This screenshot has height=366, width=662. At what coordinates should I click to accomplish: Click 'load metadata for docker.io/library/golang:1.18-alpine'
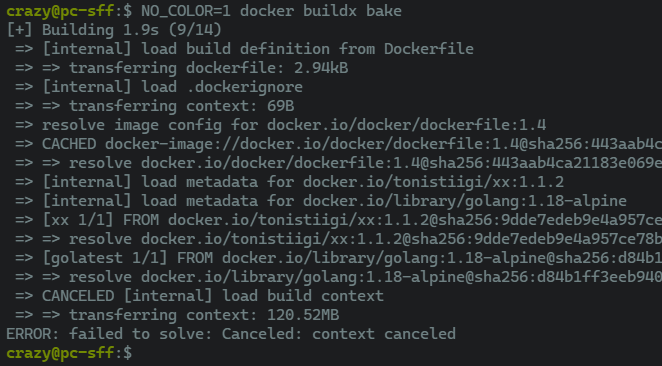(334, 201)
